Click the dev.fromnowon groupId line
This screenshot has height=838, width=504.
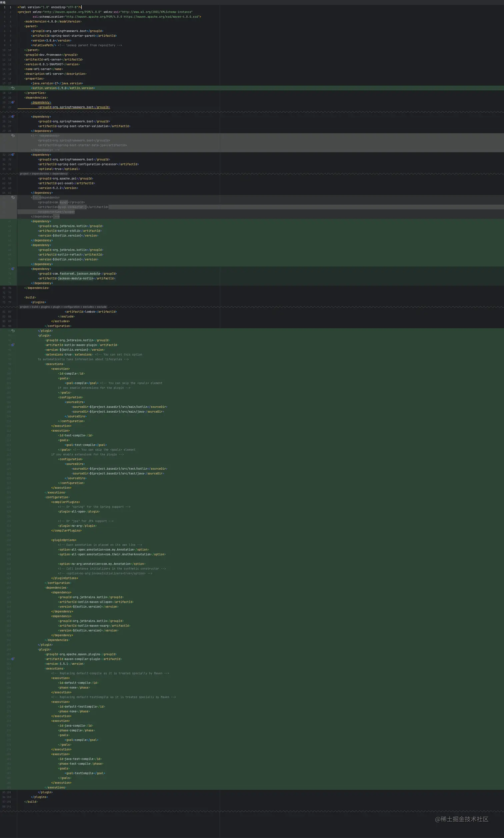click(51, 55)
